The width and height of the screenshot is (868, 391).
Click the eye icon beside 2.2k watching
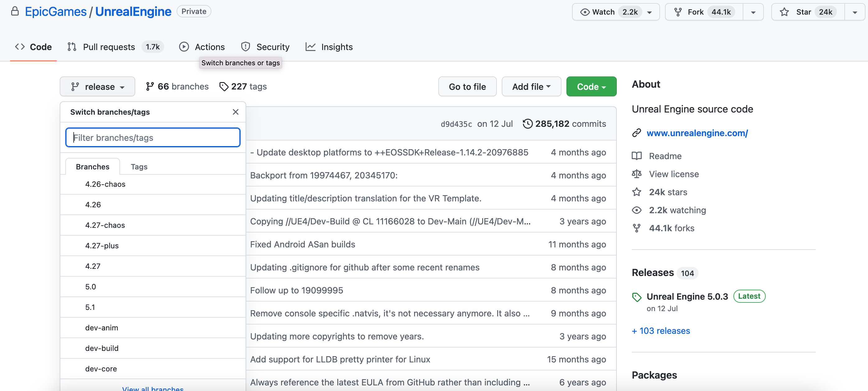(x=636, y=210)
